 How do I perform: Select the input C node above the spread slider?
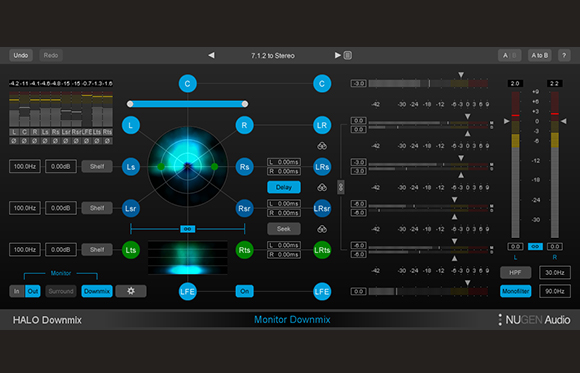click(188, 84)
